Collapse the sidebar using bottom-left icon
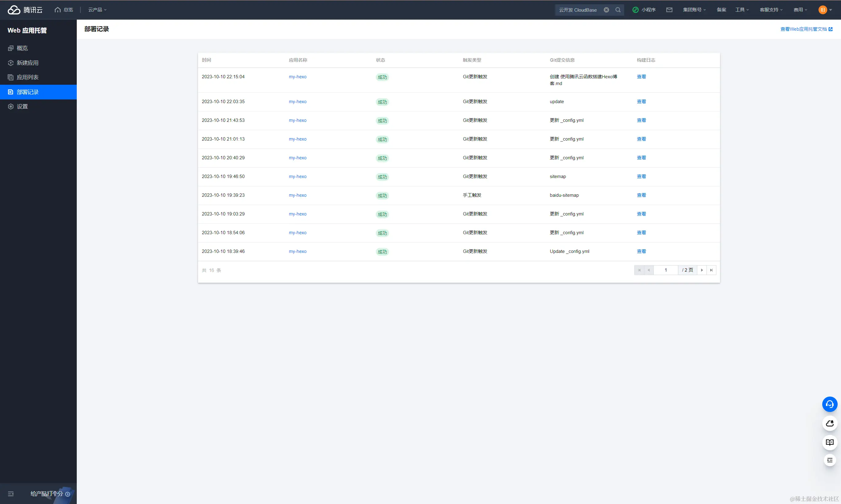 (x=11, y=494)
